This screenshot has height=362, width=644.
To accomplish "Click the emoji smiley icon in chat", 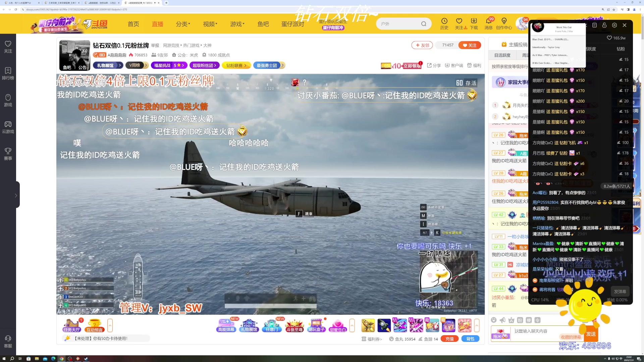I will [494, 320].
